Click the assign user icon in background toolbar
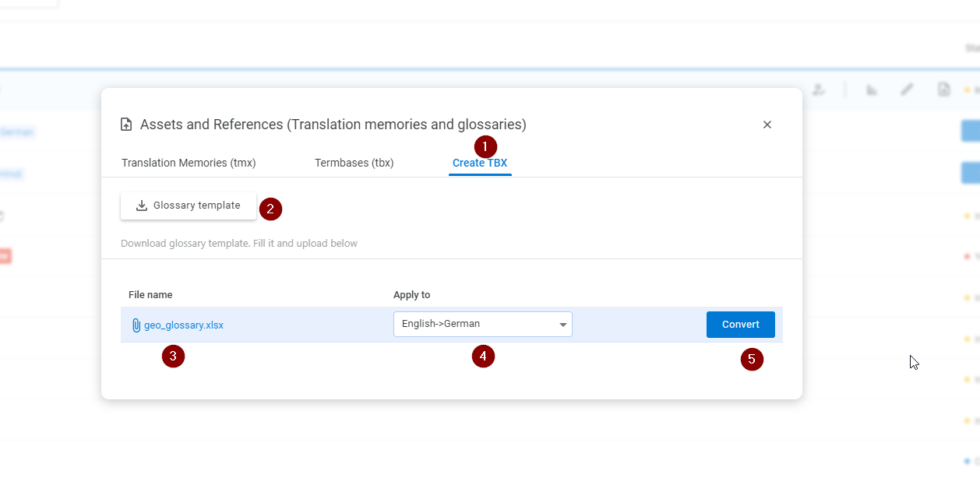Viewport: 980px width, 478px height. coord(818,90)
